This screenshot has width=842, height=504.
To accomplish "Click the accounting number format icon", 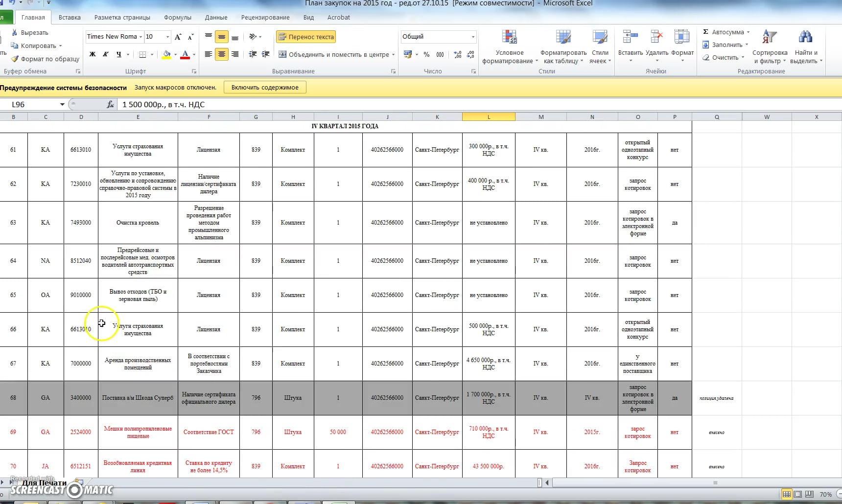I will click(x=407, y=54).
